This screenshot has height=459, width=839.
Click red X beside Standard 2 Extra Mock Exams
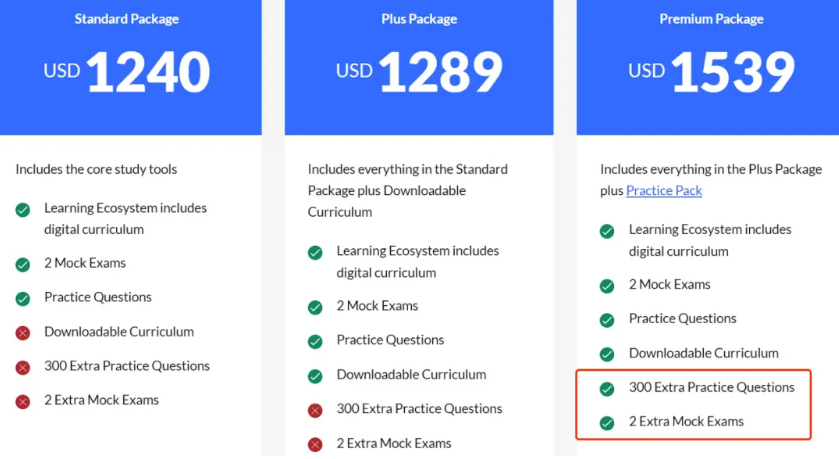(23, 401)
